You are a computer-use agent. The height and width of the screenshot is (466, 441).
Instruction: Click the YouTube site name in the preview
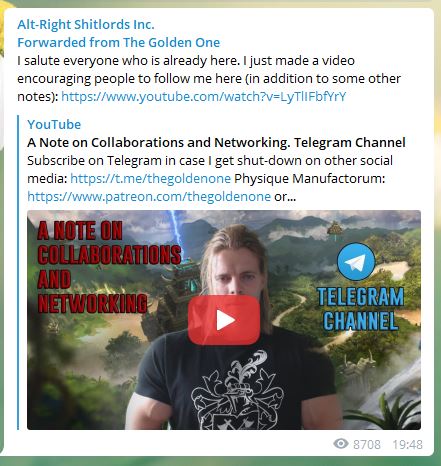click(x=54, y=124)
